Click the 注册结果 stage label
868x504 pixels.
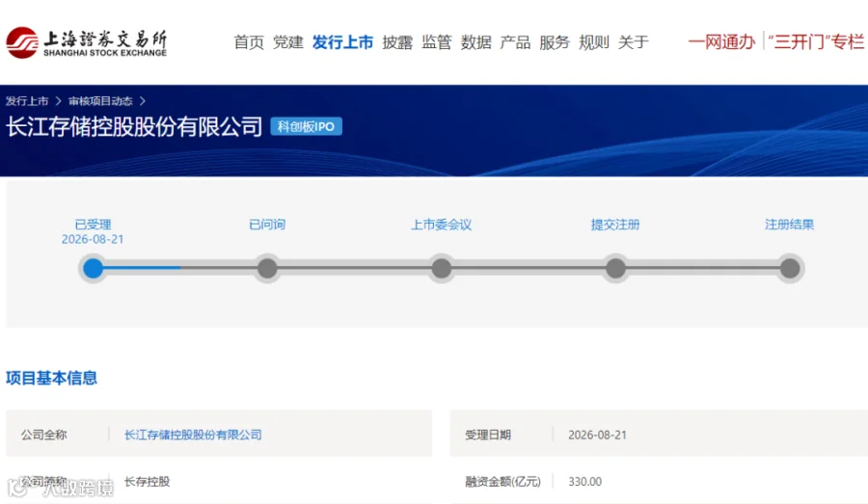tap(789, 225)
